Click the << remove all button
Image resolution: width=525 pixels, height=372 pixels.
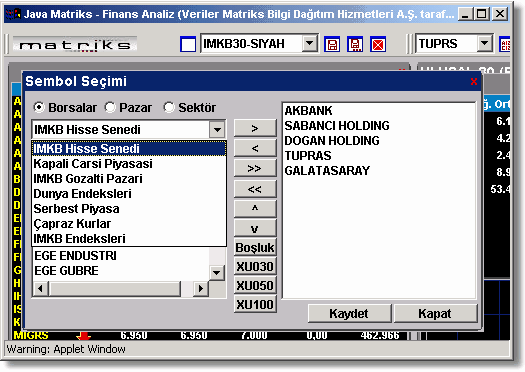255,189
